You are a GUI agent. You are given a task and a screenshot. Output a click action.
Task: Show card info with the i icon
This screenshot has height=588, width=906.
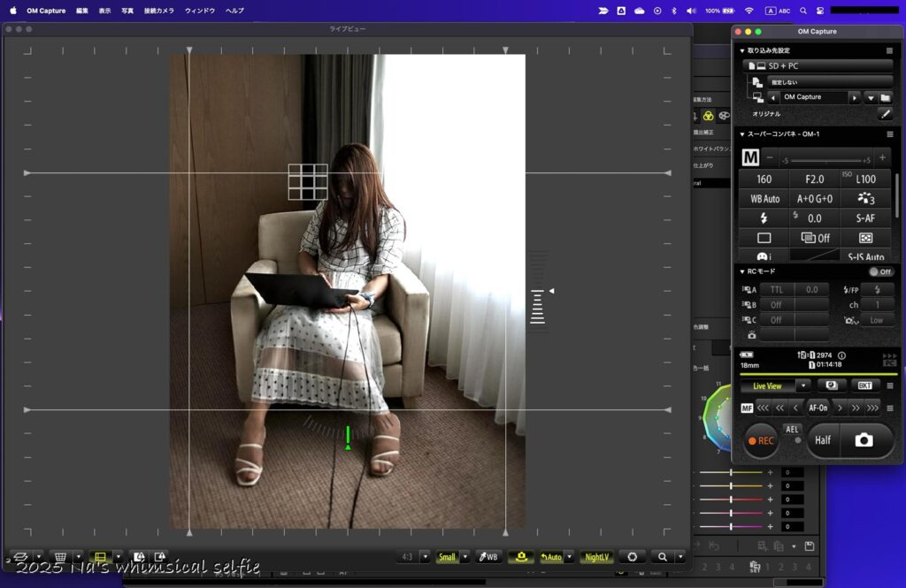pos(841,355)
